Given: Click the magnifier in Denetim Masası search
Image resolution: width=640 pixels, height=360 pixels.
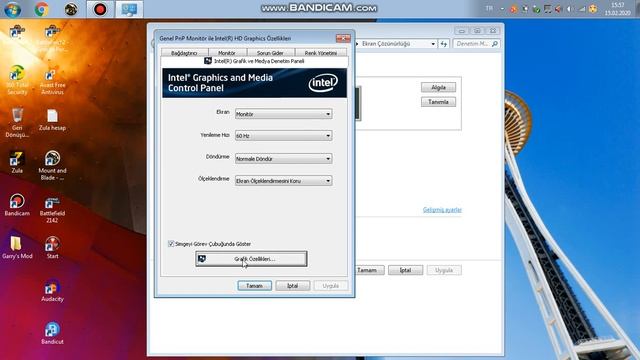Looking at the screenshot, I should coord(495,43).
